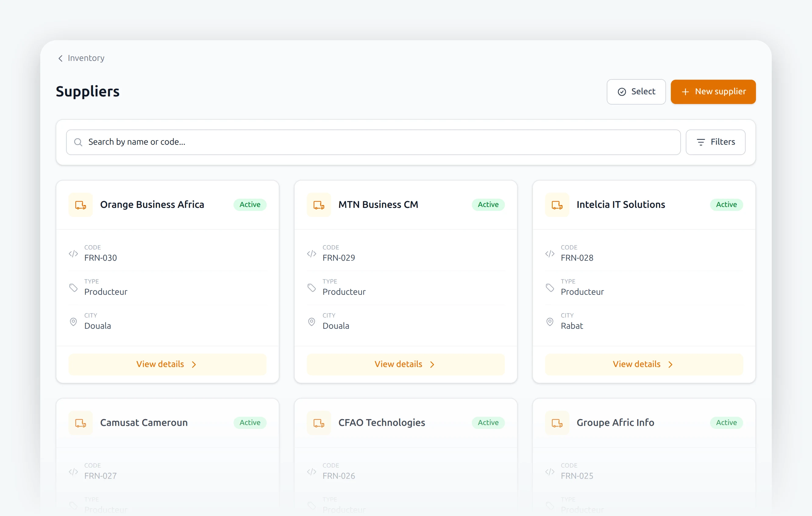View details for Orange Business Africa
The width and height of the screenshot is (812, 516).
pos(167,364)
